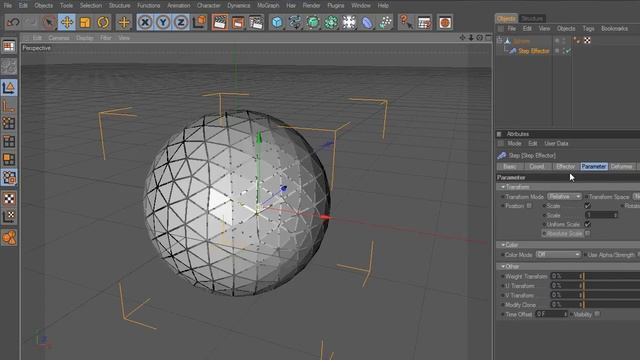Activate the Rotate tool
This screenshot has height=360, width=640.
(103, 22)
